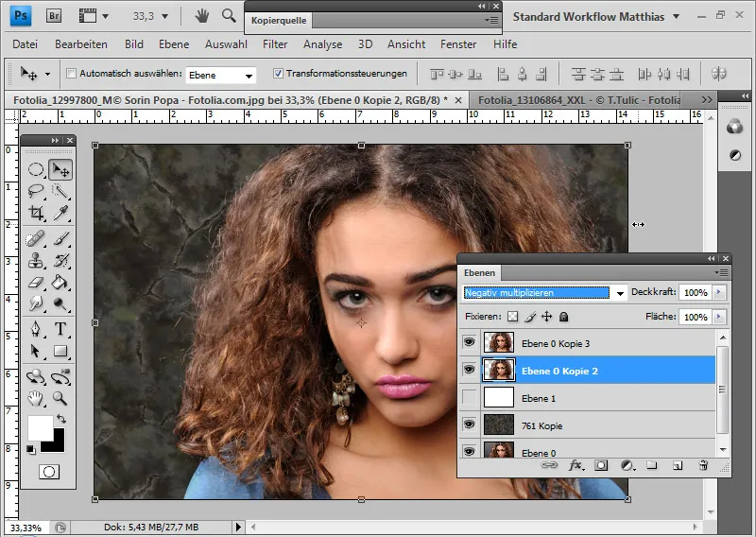
Task: Expand hidden document tabs list
Action: (x=707, y=100)
